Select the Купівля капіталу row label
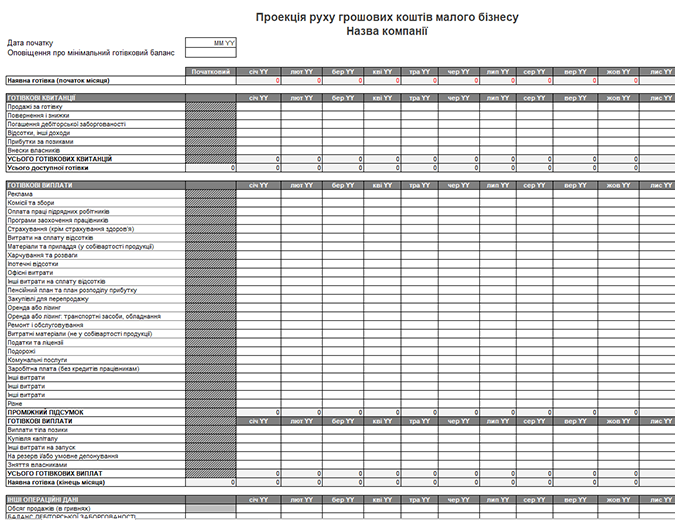Screen dimensions: 675x520 (x=32, y=438)
